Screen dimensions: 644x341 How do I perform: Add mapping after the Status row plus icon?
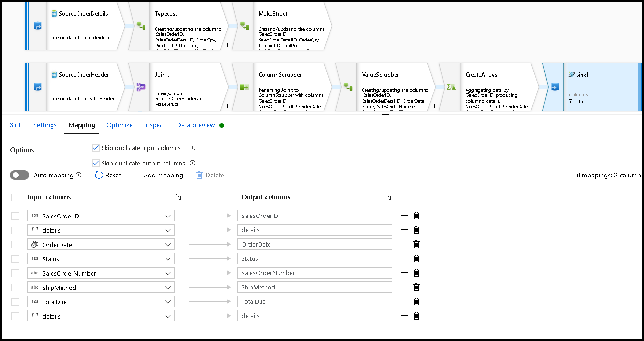(x=405, y=258)
